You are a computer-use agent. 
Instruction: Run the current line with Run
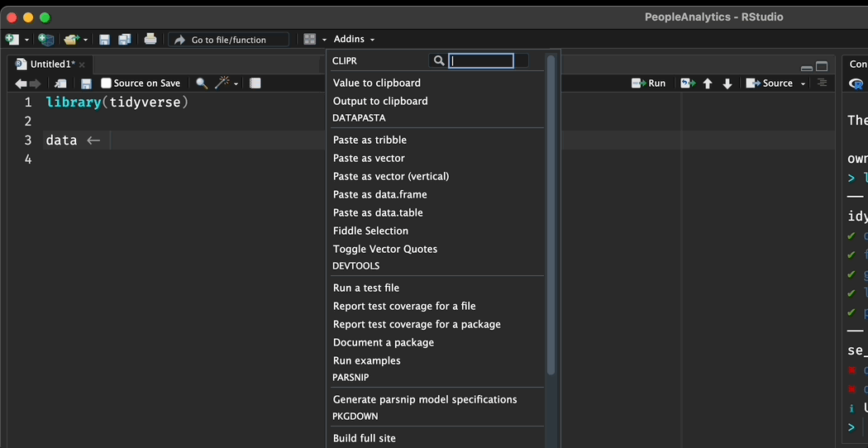coord(648,83)
